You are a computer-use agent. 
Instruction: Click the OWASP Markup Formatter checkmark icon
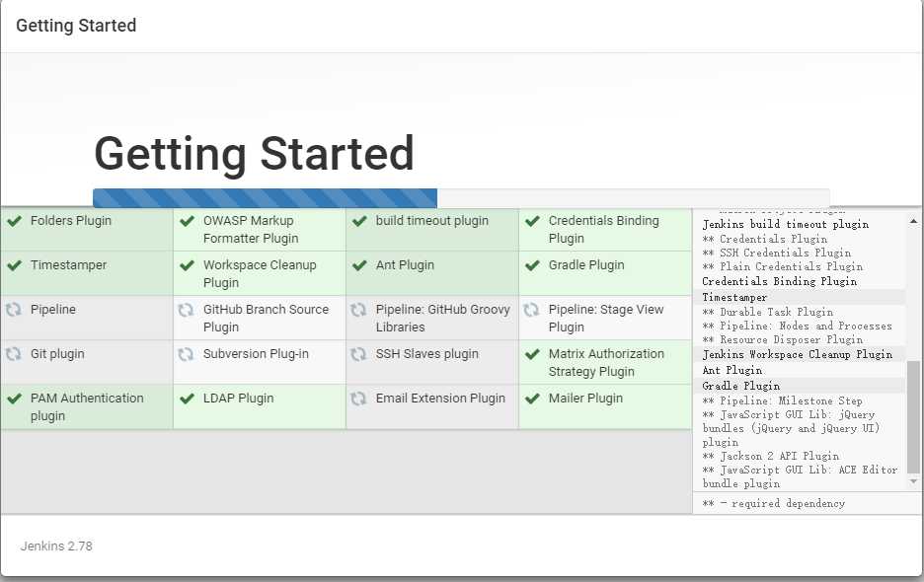[x=187, y=221]
